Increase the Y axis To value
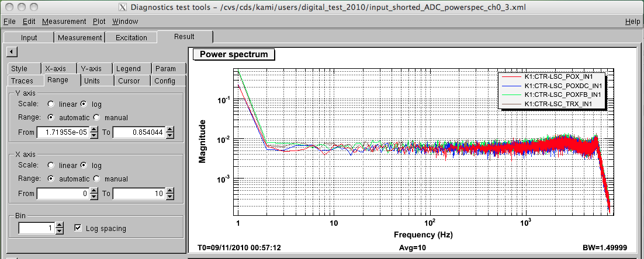Viewport: 644px width, 259px height. (x=170, y=129)
